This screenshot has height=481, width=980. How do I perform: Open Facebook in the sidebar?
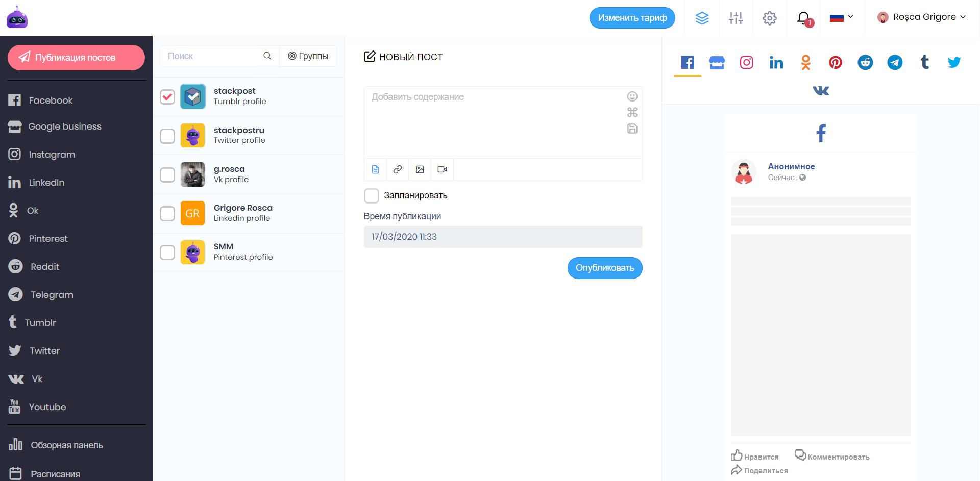40,100
